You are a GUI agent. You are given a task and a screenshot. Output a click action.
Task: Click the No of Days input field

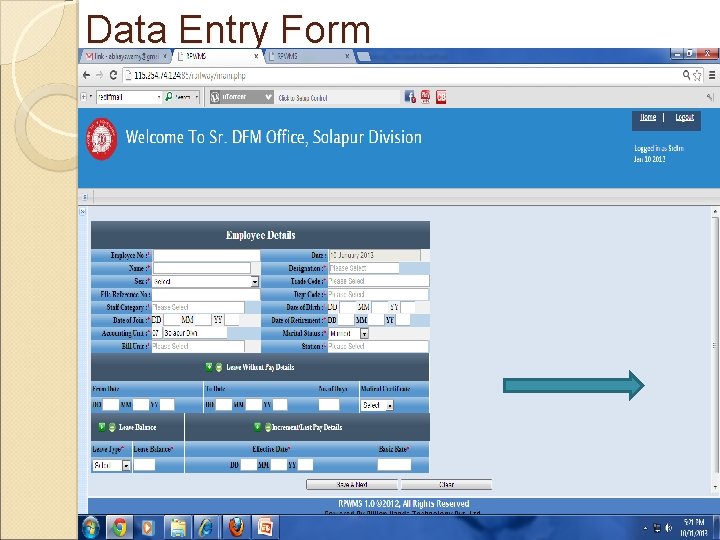329,405
